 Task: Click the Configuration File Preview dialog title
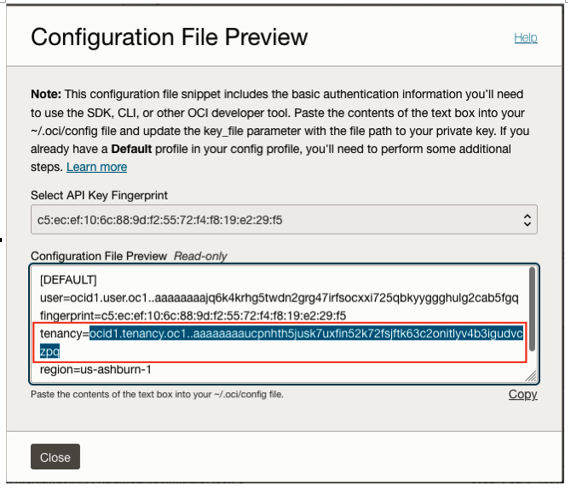coord(169,37)
